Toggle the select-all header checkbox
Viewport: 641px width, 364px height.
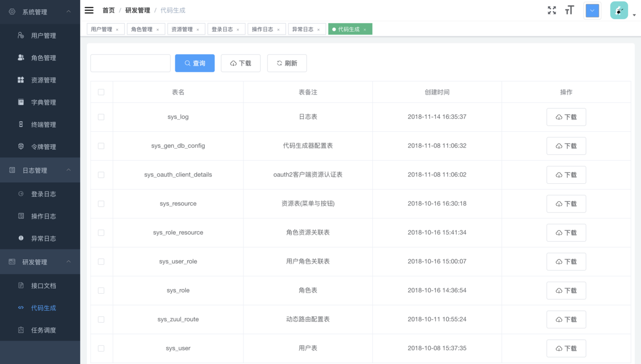101,92
